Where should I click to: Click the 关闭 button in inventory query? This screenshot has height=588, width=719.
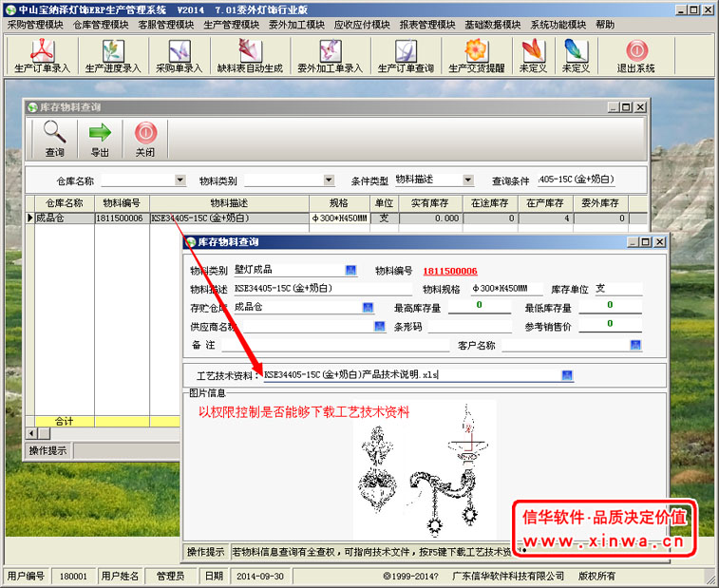[144, 139]
